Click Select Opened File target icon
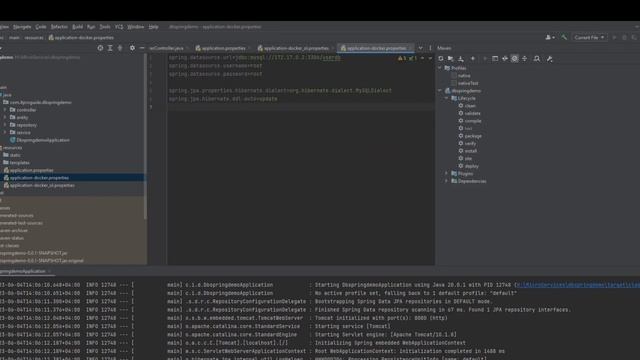The height and width of the screenshot is (360, 640). 100,48
